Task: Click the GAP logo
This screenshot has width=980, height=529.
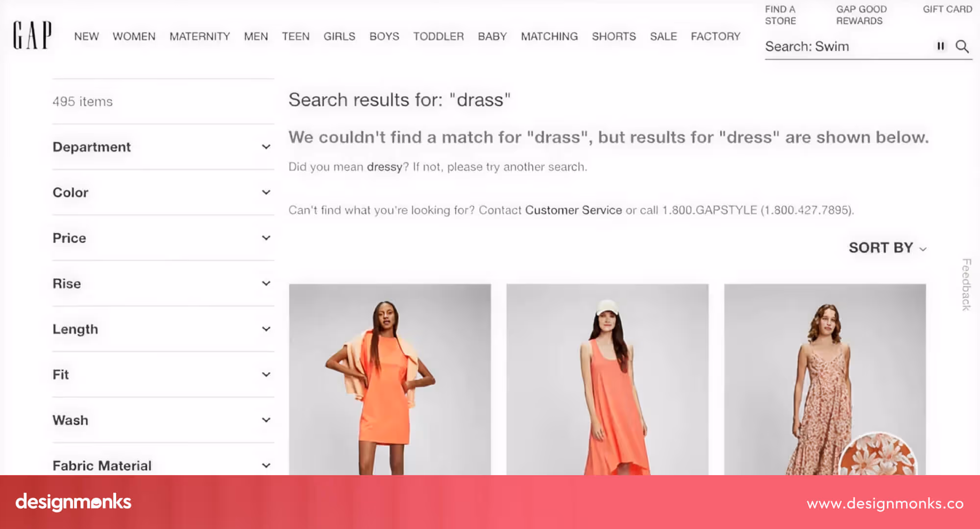Action: click(x=32, y=35)
